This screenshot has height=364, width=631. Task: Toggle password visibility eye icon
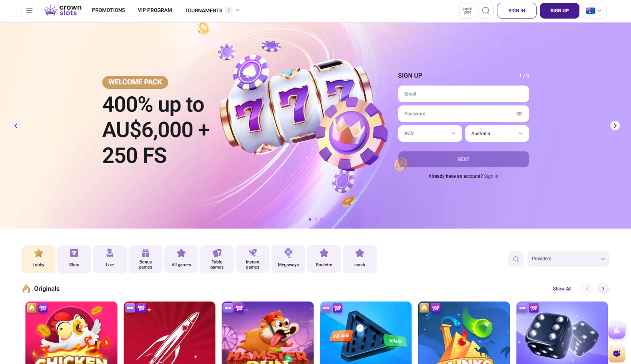coord(519,114)
